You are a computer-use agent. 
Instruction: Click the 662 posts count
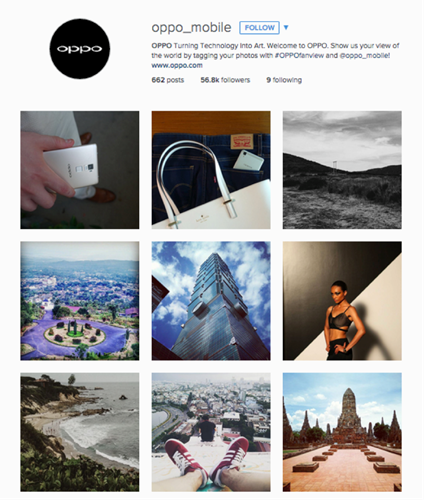pyautogui.click(x=168, y=80)
